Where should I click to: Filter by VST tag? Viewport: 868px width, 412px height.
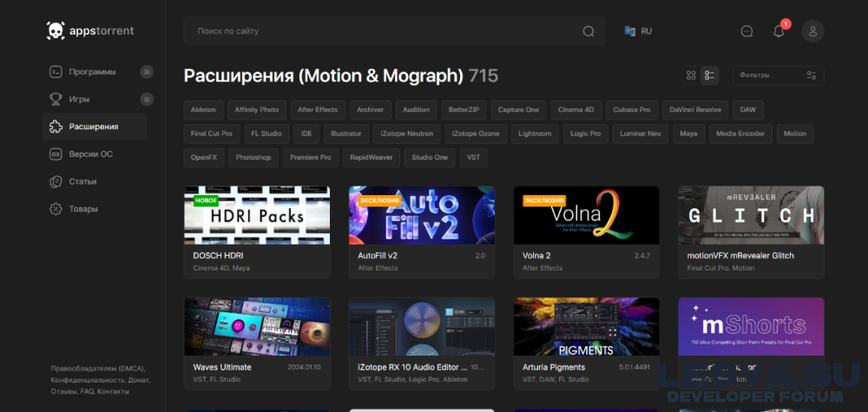(x=473, y=158)
